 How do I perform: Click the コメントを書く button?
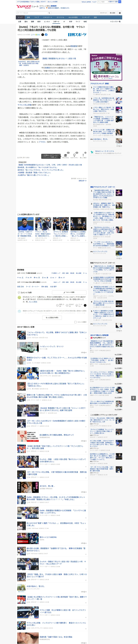click(x=69, y=292)
